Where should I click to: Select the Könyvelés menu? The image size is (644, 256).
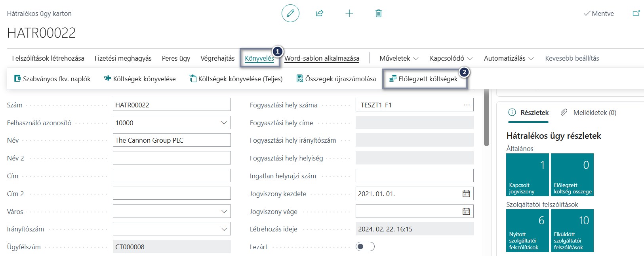tap(259, 58)
